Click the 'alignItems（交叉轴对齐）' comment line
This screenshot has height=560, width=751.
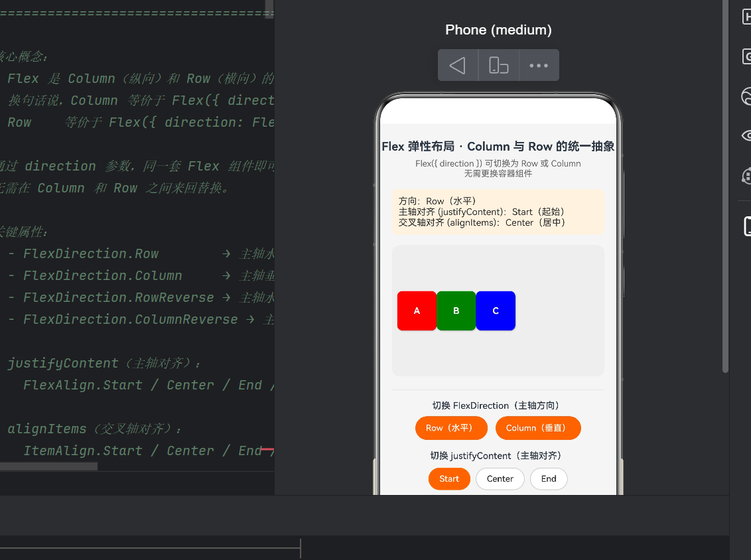95,429
